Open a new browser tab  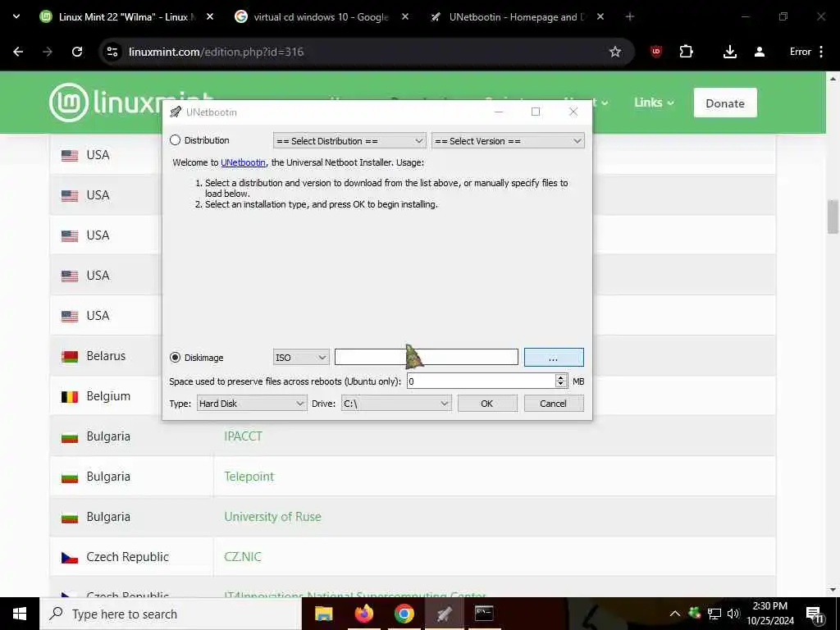pyautogui.click(x=629, y=16)
